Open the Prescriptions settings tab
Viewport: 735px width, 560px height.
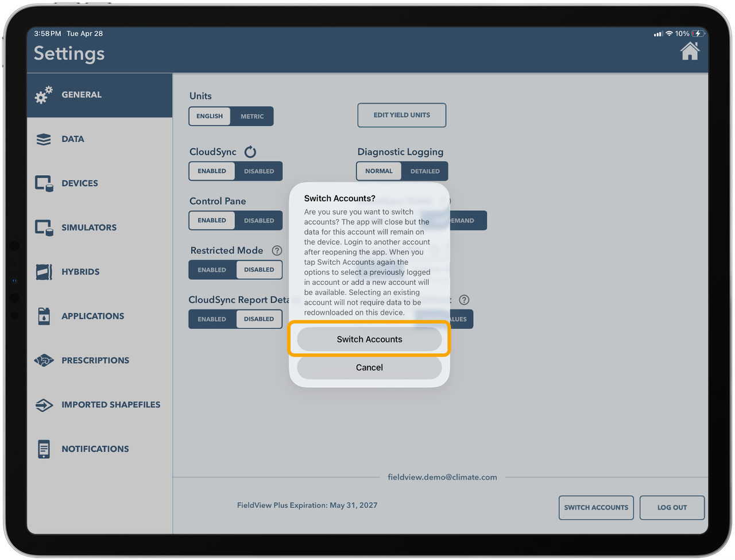(99, 360)
